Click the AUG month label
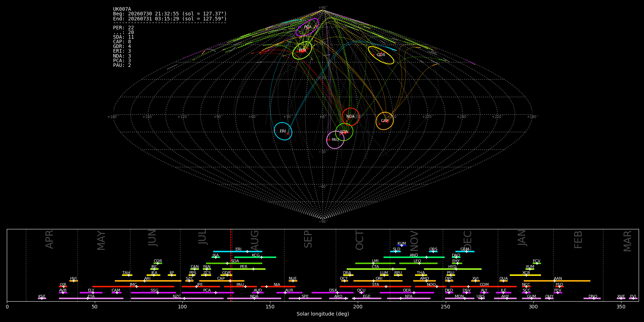This screenshot has width=644, height=322. [255, 240]
